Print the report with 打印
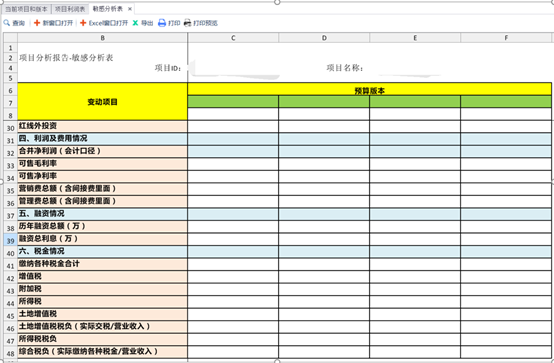 (x=169, y=23)
